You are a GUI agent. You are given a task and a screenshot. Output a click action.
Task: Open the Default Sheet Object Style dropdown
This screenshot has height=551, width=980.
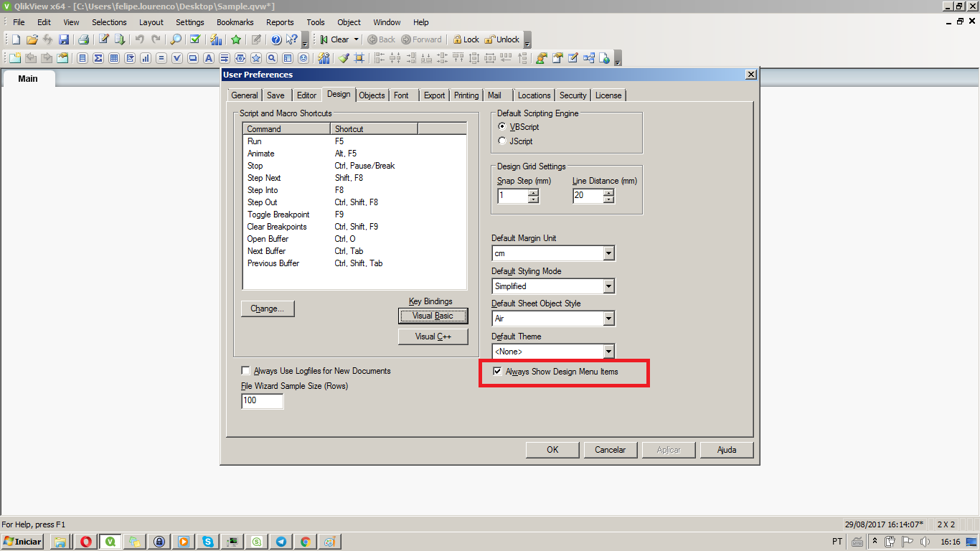point(608,319)
